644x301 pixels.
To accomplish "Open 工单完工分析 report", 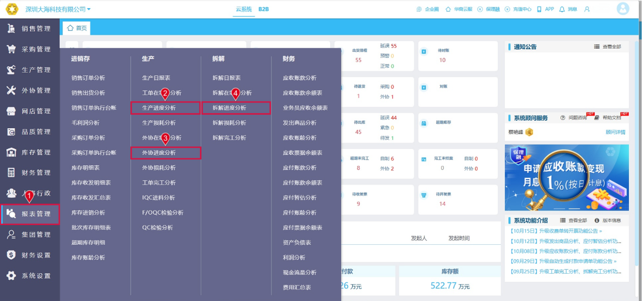I will (x=159, y=183).
